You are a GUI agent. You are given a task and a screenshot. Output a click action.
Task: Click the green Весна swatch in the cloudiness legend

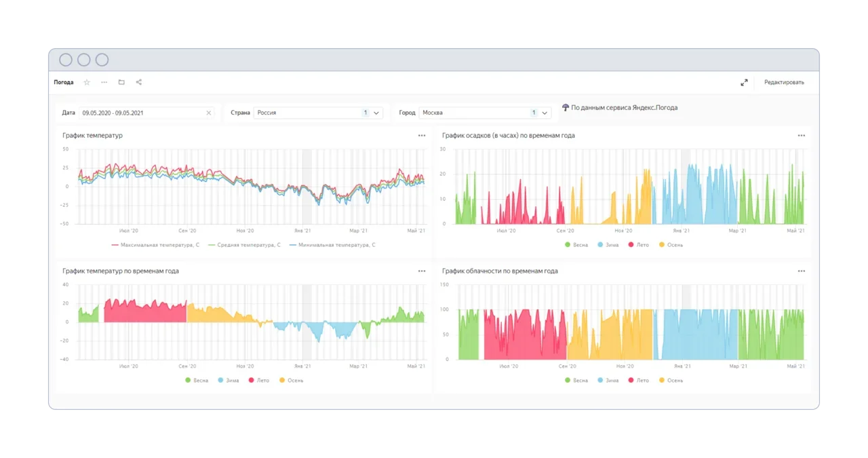click(x=568, y=381)
